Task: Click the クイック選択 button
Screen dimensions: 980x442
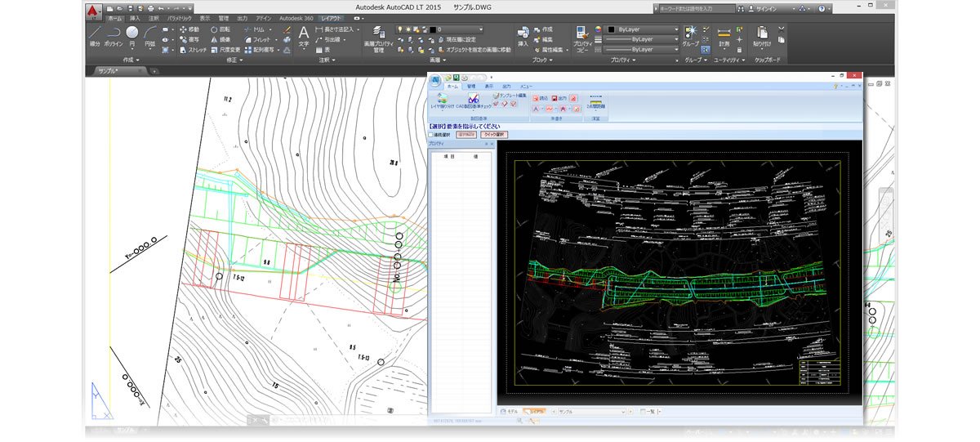Action: tap(495, 135)
